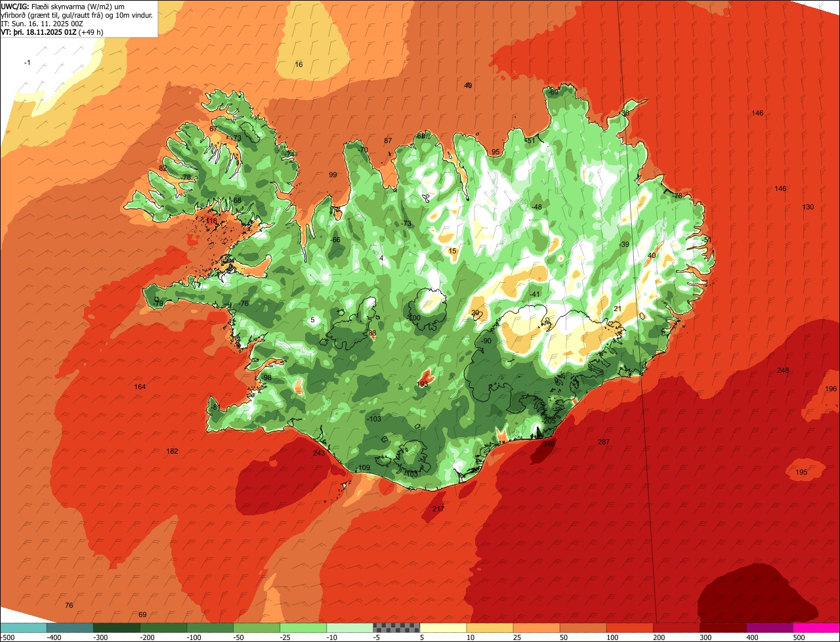The height and width of the screenshot is (642, 840).
Task: Select the orange 25 to 50 legend swatch
Action: tap(536, 628)
